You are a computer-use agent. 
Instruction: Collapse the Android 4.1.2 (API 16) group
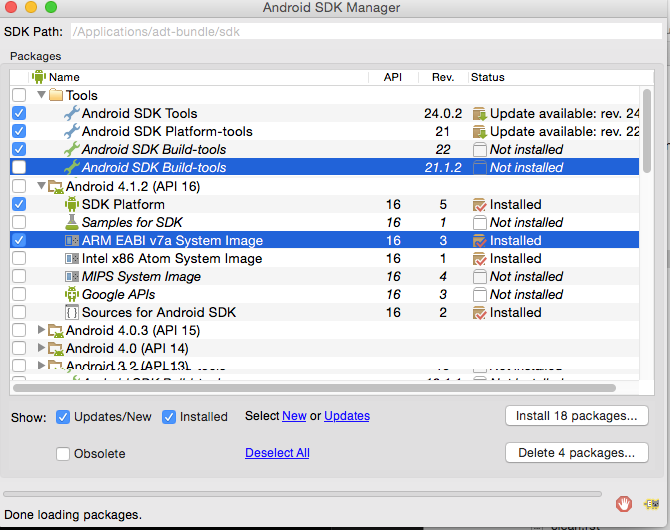(x=41, y=186)
